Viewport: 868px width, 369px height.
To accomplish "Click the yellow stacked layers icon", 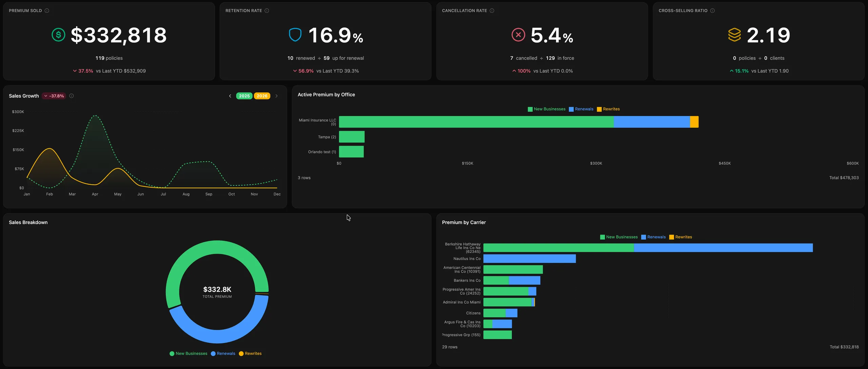I will [x=734, y=35].
